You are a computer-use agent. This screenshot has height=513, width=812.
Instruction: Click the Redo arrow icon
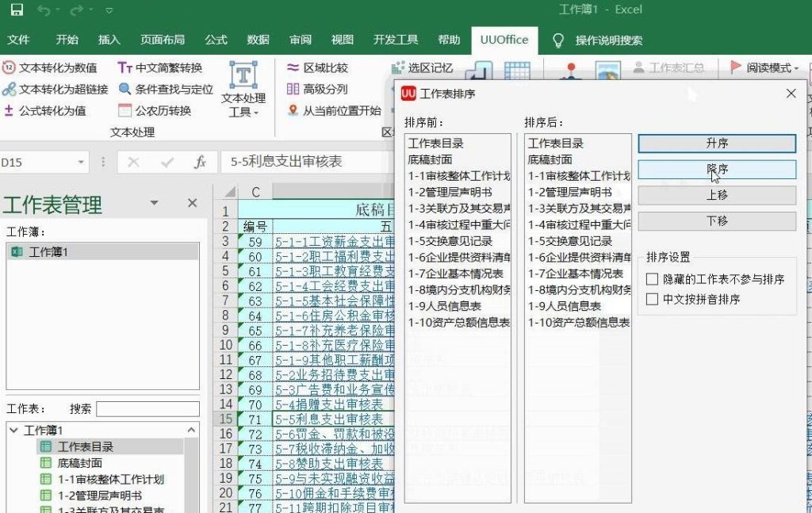(x=77, y=10)
